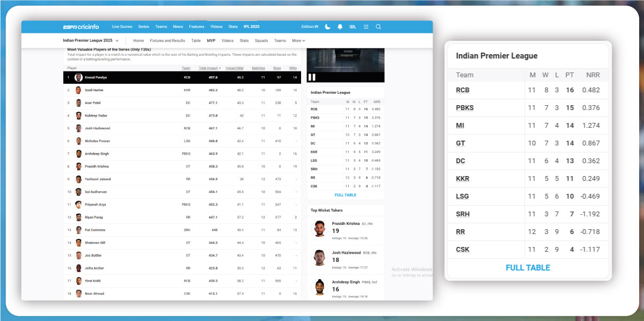Click the search magnifier icon
Viewport: 644px width, 321px height.
pos(378,27)
